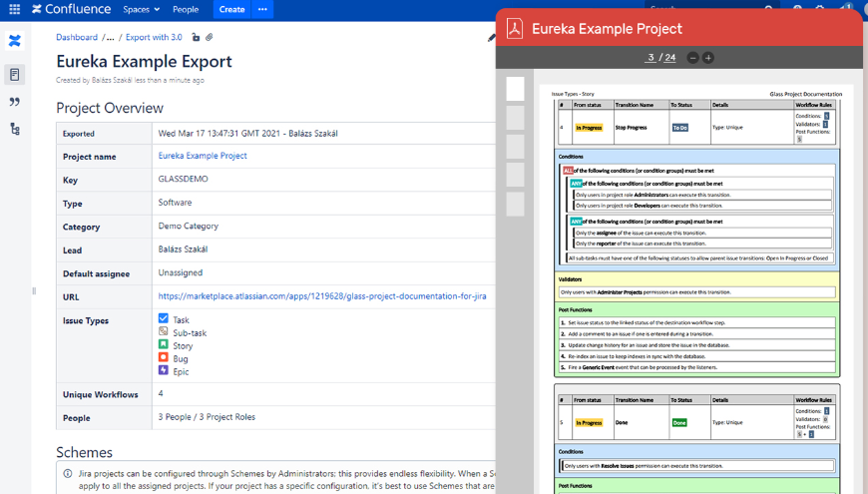The width and height of the screenshot is (868, 494).
Task: Open page restrictions padlock icon
Action: tap(196, 37)
